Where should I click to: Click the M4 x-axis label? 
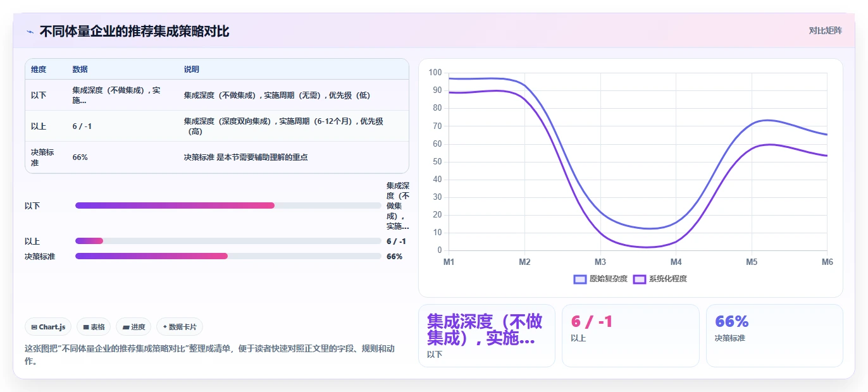(676, 261)
